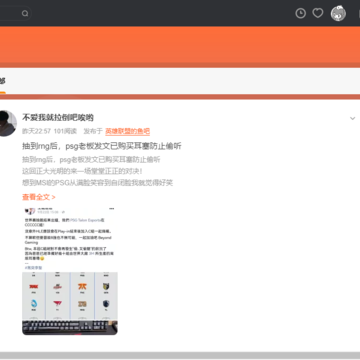
Task: Open the attached post screenshot image
Action: click(70, 271)
